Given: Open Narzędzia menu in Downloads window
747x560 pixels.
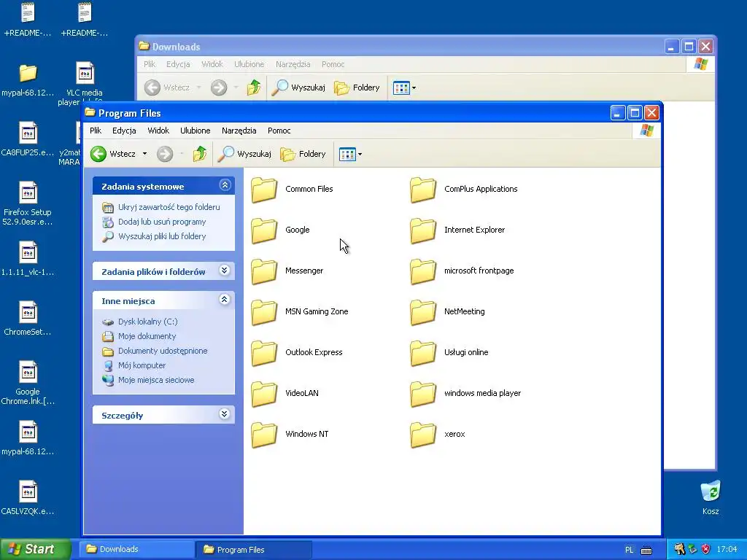Looking at the screenshot, I should click(x=293, y=64).
